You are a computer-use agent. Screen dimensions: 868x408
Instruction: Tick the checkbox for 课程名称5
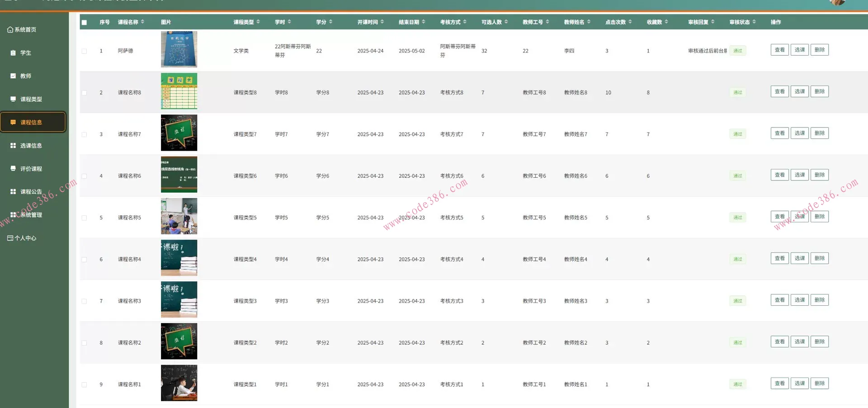pyautogui.click(x=84, y=218)
